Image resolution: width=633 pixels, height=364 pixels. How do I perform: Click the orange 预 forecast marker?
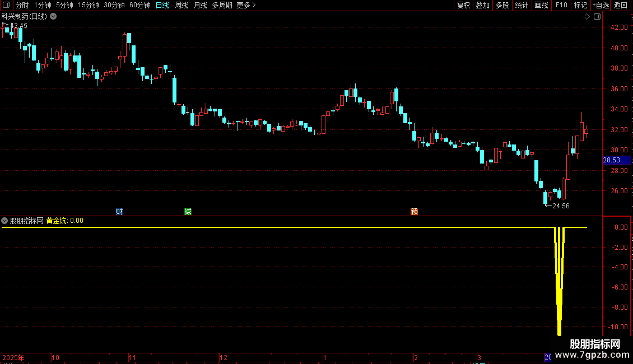pos(414,212)
